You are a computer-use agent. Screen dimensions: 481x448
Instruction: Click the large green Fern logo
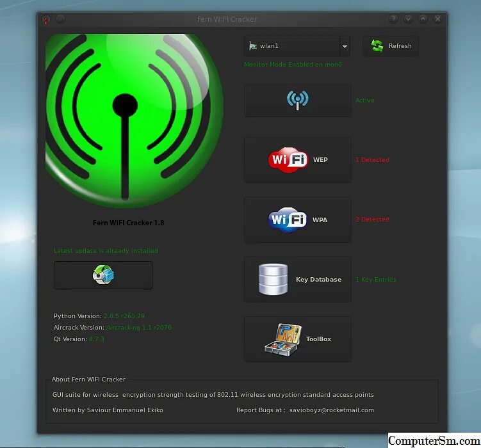tap(134, 121)
